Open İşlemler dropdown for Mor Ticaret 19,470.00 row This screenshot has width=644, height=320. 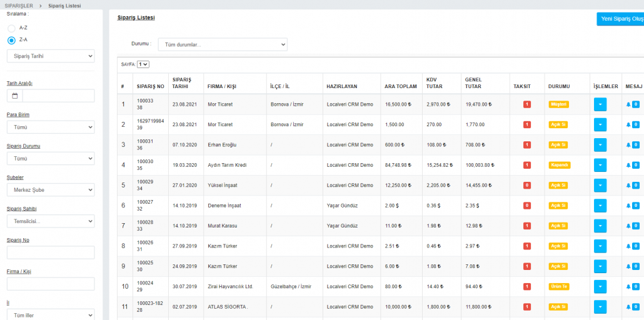(600, 104)
